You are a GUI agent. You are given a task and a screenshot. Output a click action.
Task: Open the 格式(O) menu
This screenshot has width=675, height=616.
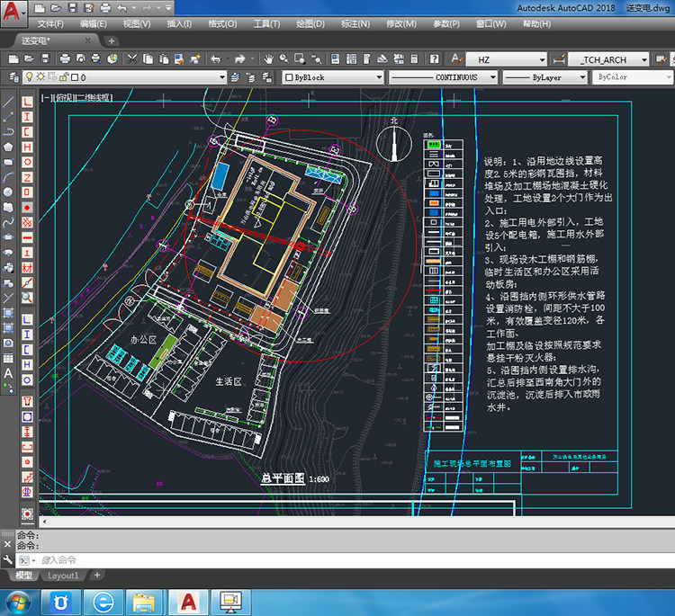click(x=222, y=23)
